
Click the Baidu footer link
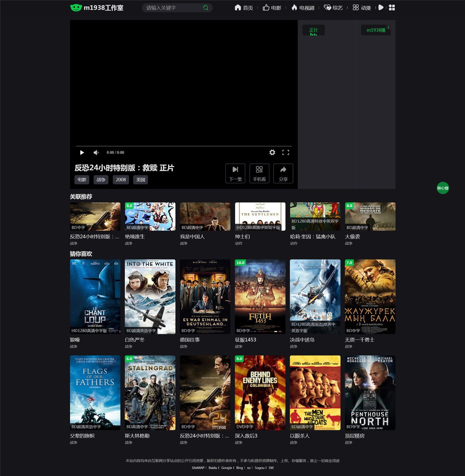pyautogui.click(x=213, y=468)
